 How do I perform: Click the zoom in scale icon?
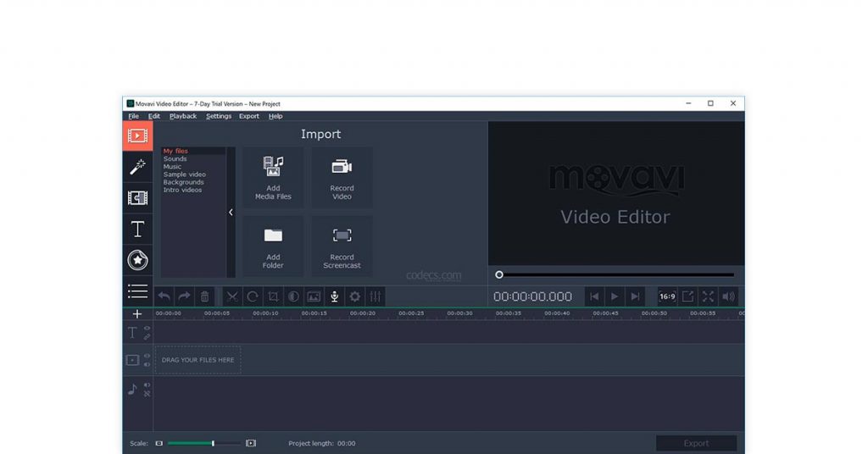click(251, 444)
